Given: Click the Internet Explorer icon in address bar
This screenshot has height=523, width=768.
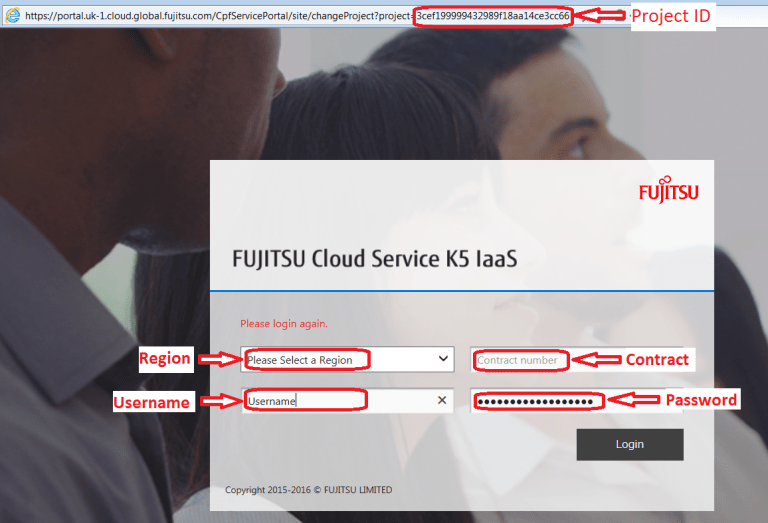Looking at the screenshot, I should pyautogui.click(x=12, y=16).
